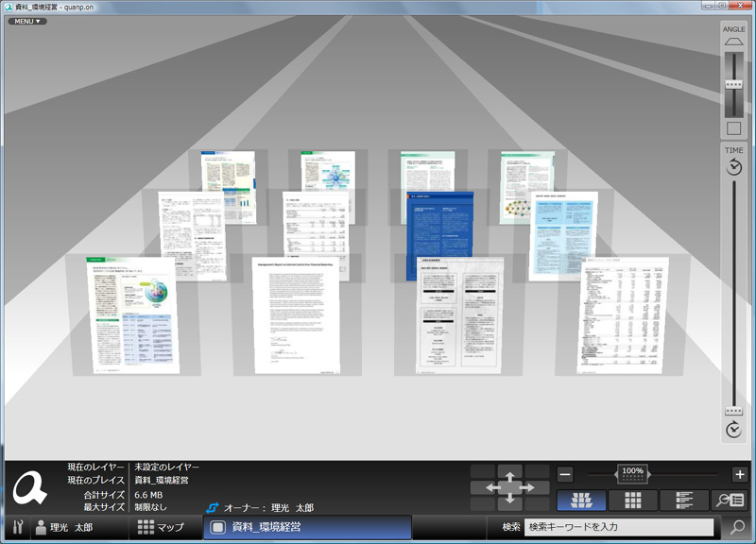Image resolution: width=756 pixels, height=544 pixels.
Task: Click the TIME rewind clock icon
Action: pyautogui.click(x=734, y=167)
